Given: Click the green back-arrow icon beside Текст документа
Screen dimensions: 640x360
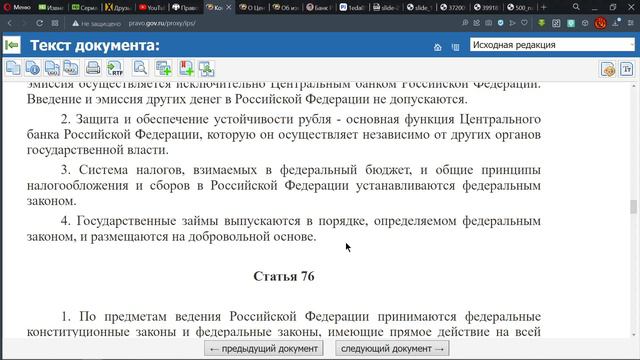Looking at the screenshot, I should coord(12,45).
